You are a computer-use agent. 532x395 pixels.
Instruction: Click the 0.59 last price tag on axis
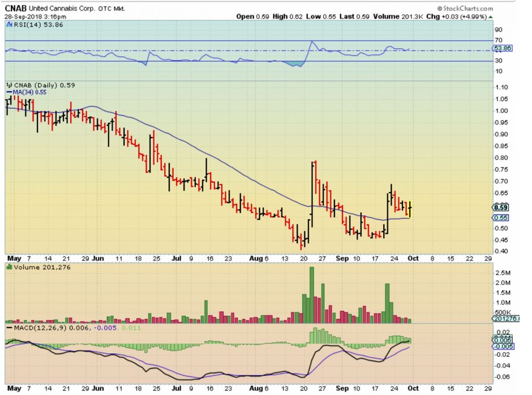501,207
